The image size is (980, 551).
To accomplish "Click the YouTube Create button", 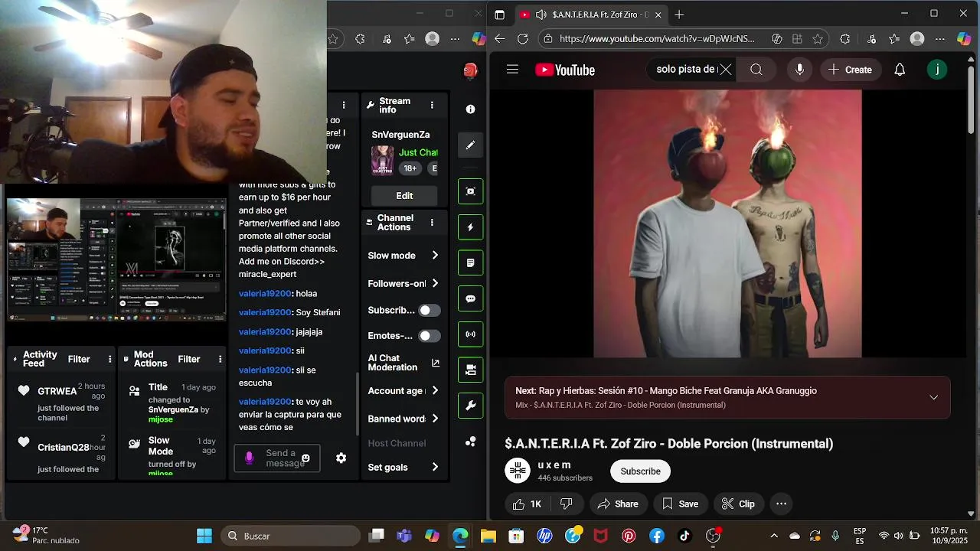I will (850, 70).
